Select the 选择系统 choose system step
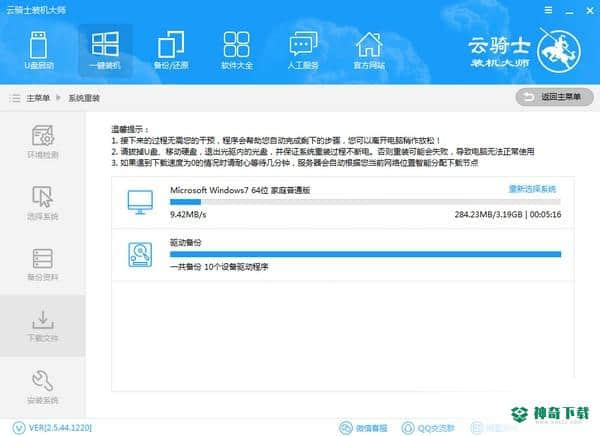This screenshot has width=600, height=436. [42, 203]
